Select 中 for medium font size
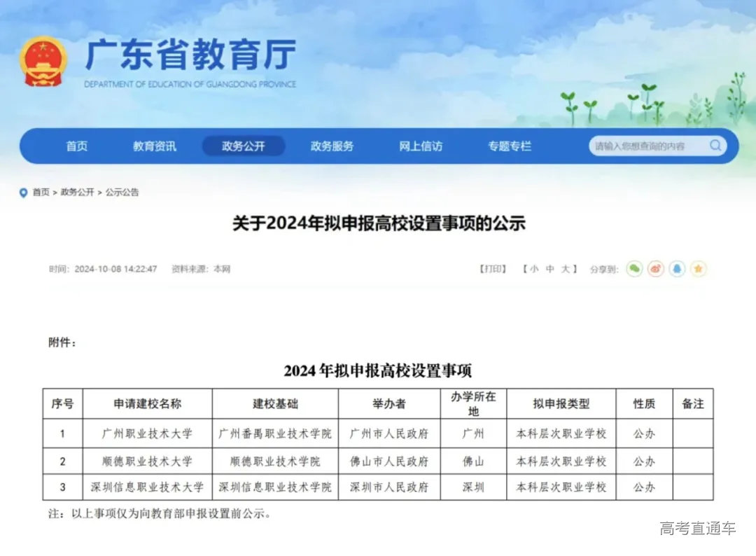Viewport: 756px width, 556px height. (x=549, y=268)
